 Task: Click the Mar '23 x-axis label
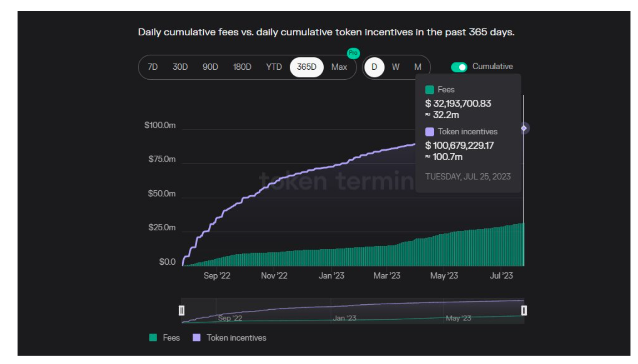click(x=387, y=276)
